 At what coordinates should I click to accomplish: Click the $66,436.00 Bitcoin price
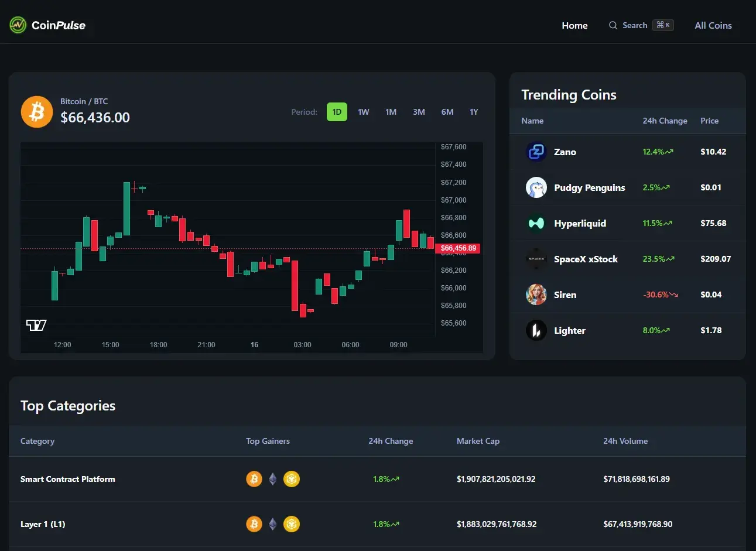[95, 118]
